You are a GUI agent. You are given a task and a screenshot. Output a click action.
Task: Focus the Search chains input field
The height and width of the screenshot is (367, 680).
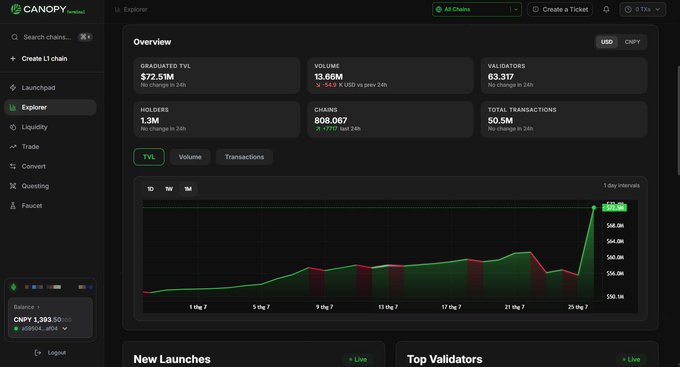51,37
